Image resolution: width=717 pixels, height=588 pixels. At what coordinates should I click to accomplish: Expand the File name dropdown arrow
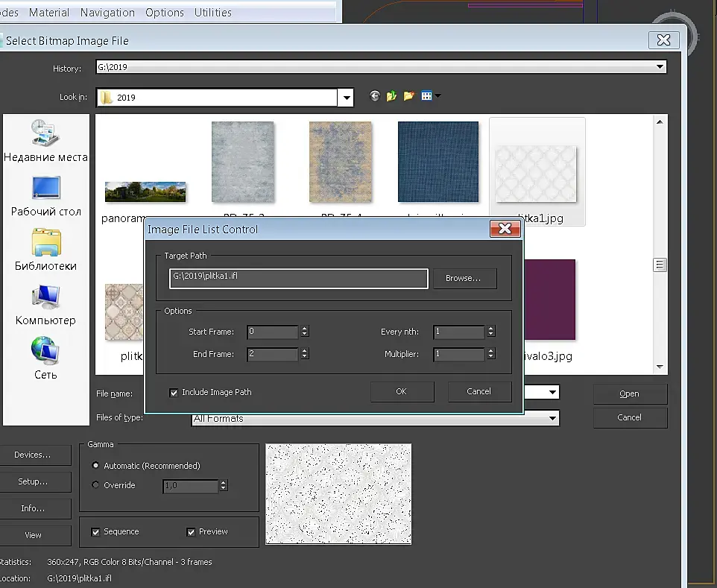pyautogui.click(x=552, y=392)
